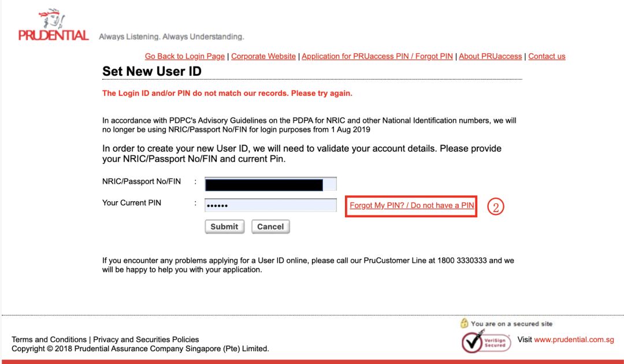Open the About PRUaccess link
The height and width of the screenshot is (364, 624).
click(491, 56)
